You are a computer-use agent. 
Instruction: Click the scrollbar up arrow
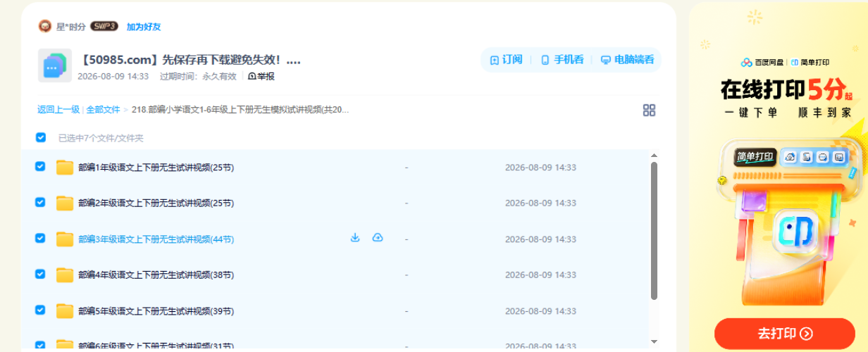tap(654, 156)
